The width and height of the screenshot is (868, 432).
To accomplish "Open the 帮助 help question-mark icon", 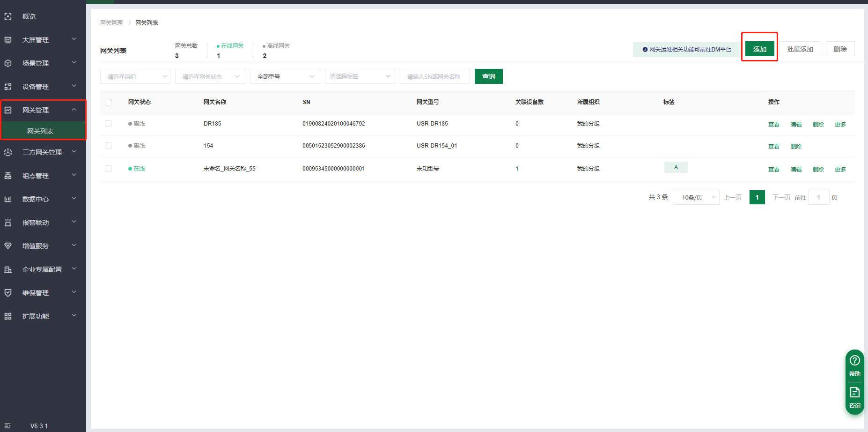I will [x=854, y=360].
